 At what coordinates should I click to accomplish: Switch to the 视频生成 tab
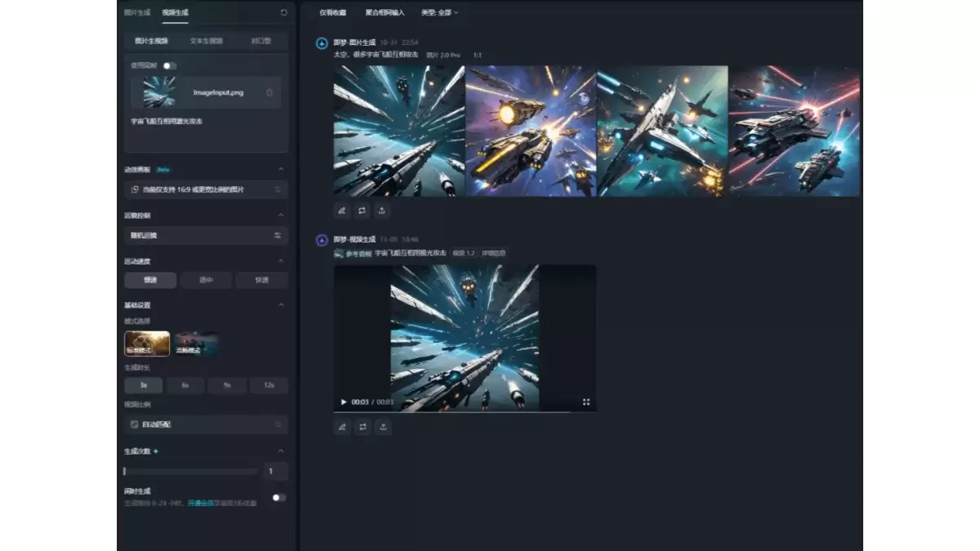pyautogui.click(x=175, y=12)
